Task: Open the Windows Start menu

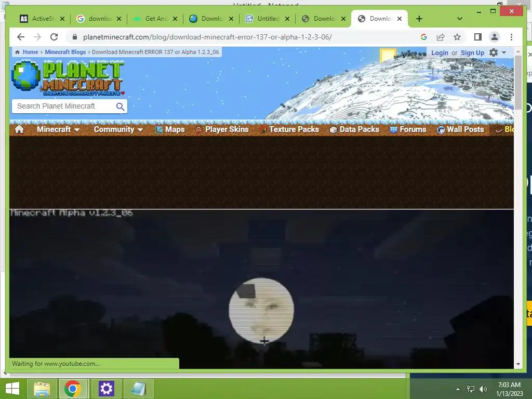Action: pyautogui.click(x=12, y=389)
